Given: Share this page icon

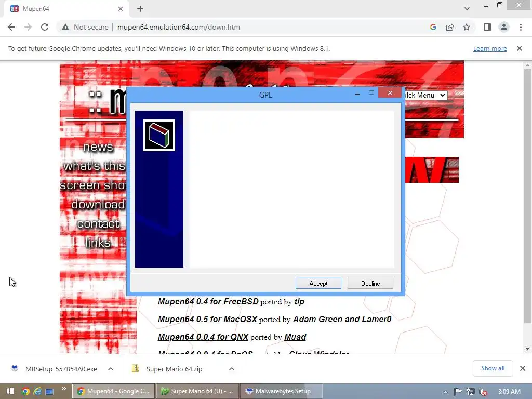Looking at the screenshot, I should pos(450,27).
